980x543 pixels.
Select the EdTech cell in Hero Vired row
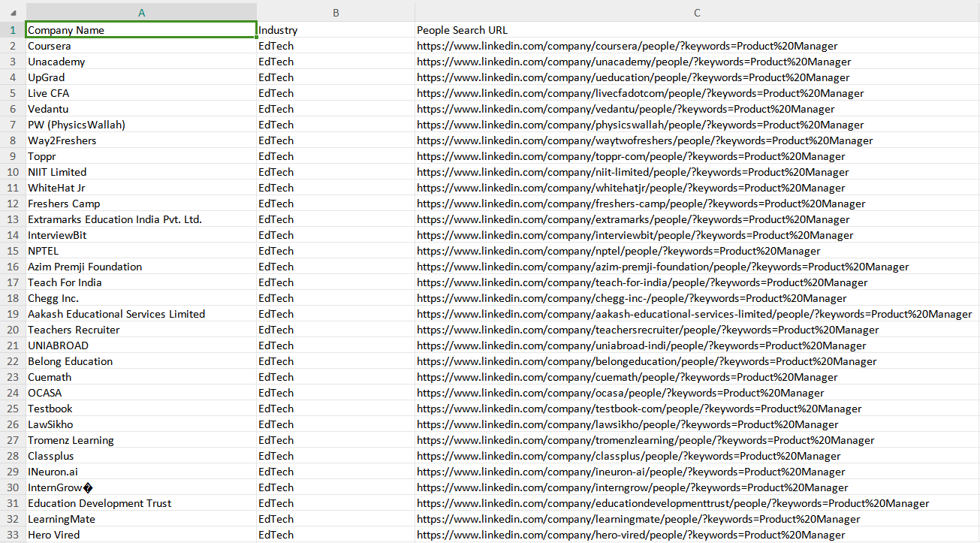(336, 535)
